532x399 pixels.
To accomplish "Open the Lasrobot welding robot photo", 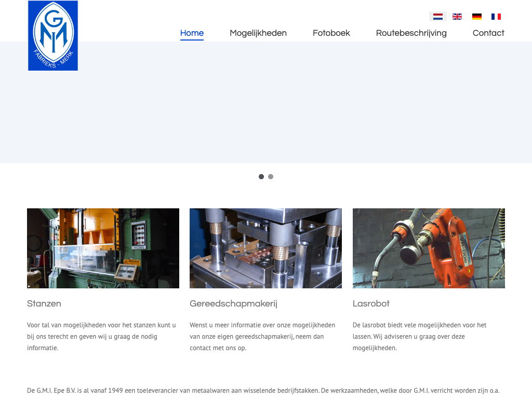I will click(x=429, y=248).
